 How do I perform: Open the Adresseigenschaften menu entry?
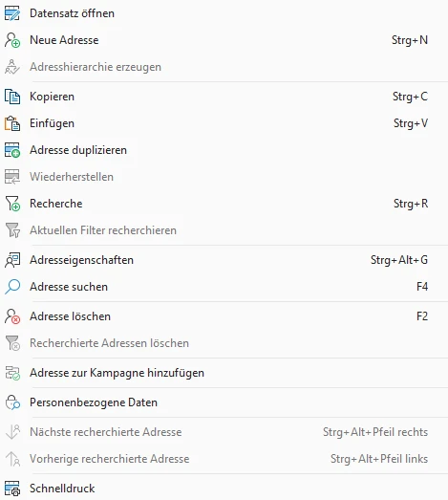coord(224,260)
